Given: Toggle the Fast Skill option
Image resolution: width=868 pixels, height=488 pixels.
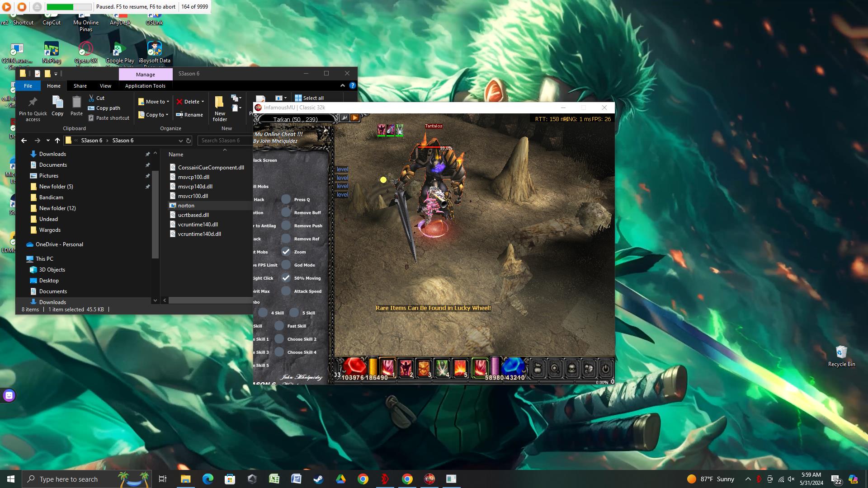Looking at the screenshot, I should 279,326.
